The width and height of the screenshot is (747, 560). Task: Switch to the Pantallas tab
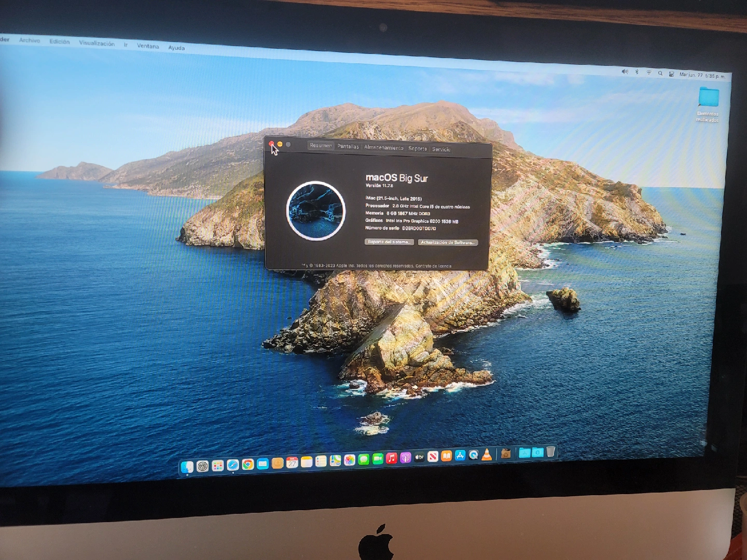click(348, 147)
